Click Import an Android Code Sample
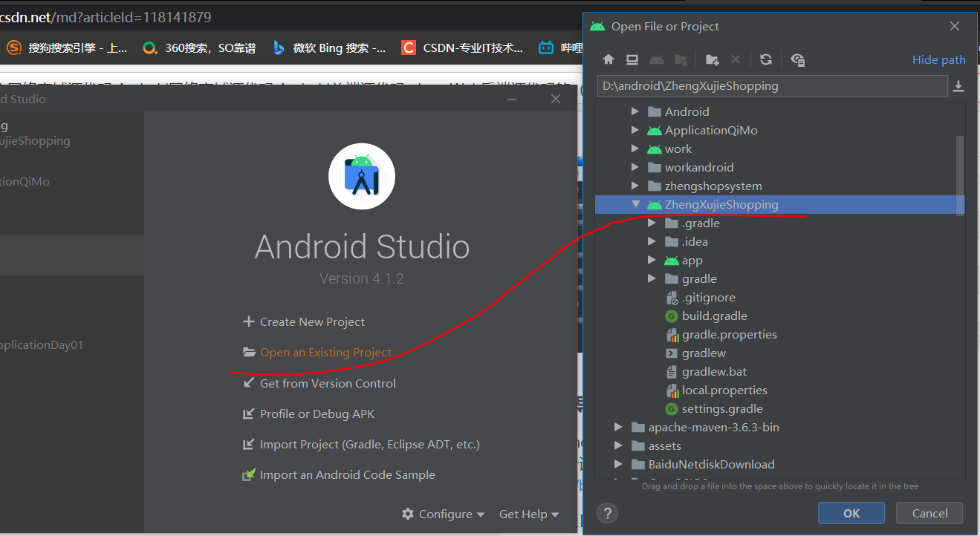Image resolution: width=980 pixels, height=536 pixels. pyautogui.click(x=339, y=475)
